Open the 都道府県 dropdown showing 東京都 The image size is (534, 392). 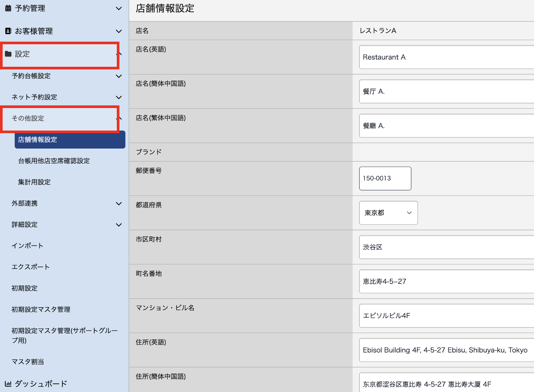[388, 213]
